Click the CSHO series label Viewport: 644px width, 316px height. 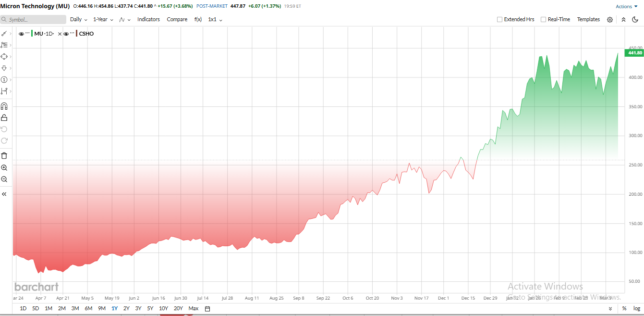click(86, 34)
